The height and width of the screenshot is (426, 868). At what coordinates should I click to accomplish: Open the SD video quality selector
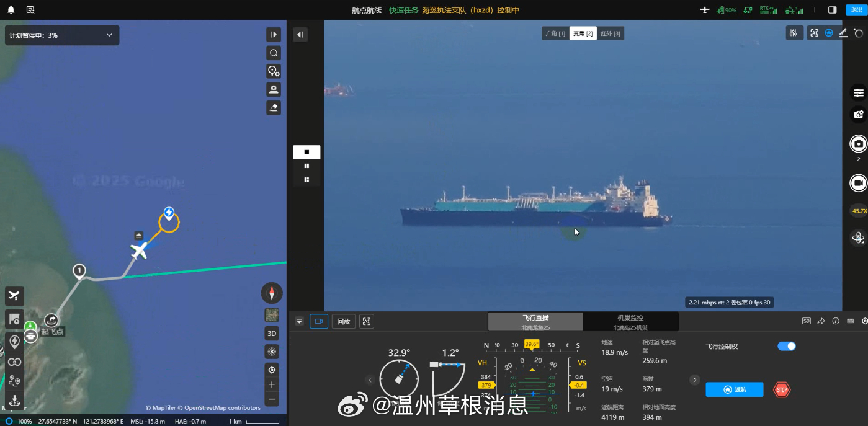(807, 321)
